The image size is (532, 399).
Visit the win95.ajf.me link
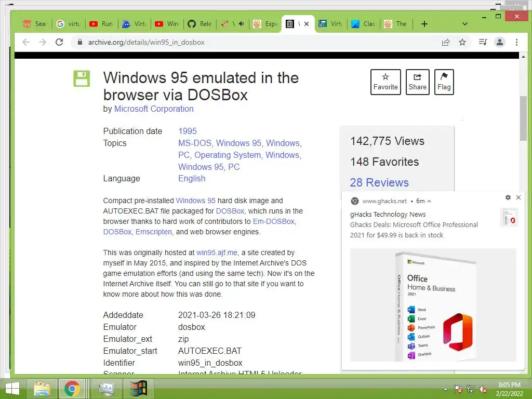(x=217, y=252)
